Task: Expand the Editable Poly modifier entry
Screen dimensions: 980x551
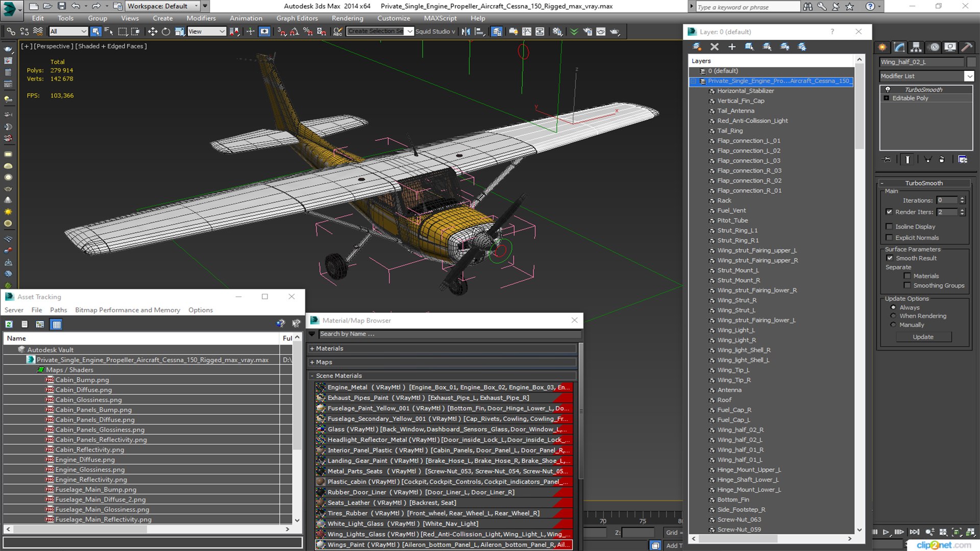Action: (887, 98)
